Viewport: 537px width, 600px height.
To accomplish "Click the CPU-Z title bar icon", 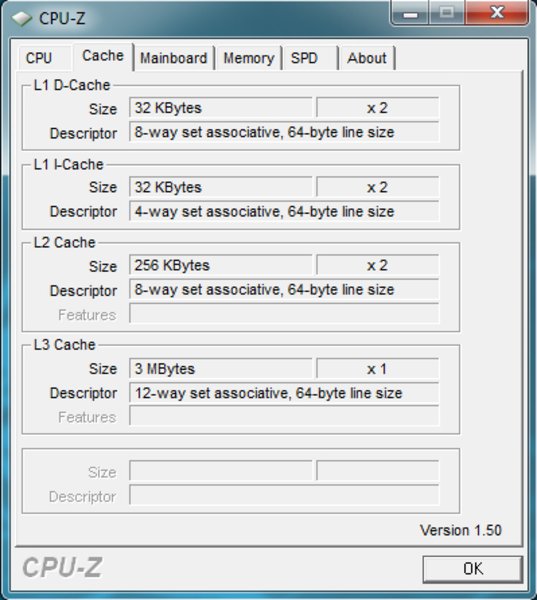I will click(x=21, y=18).
